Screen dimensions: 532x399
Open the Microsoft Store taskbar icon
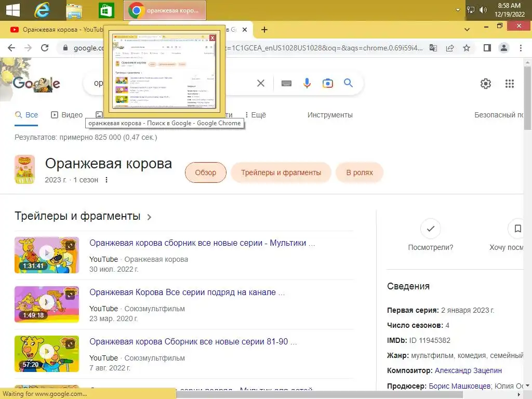click(x=106, y=10)
